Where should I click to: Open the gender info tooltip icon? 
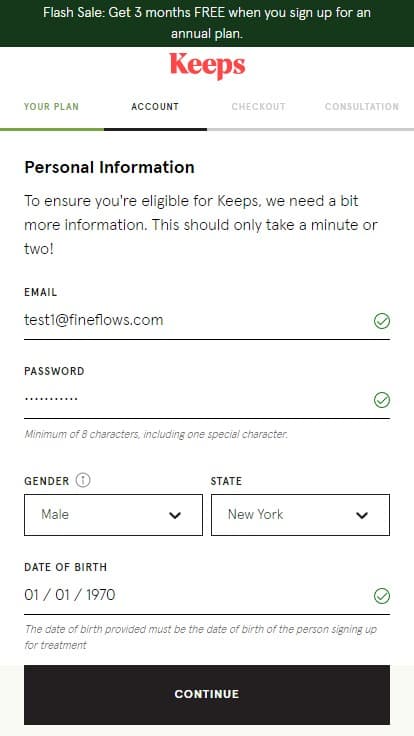click(83, 480)
